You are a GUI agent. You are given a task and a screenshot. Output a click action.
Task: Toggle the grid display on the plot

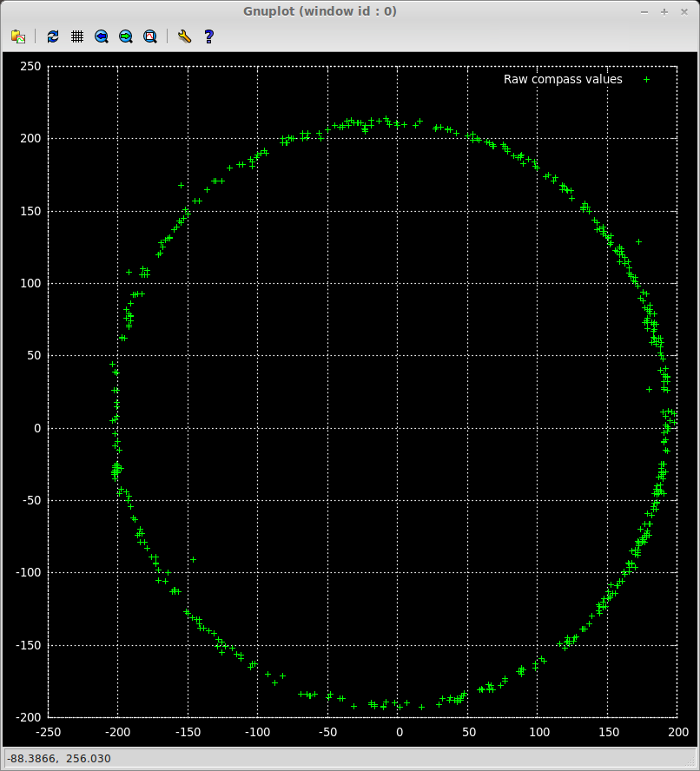(x=77, y=36)
